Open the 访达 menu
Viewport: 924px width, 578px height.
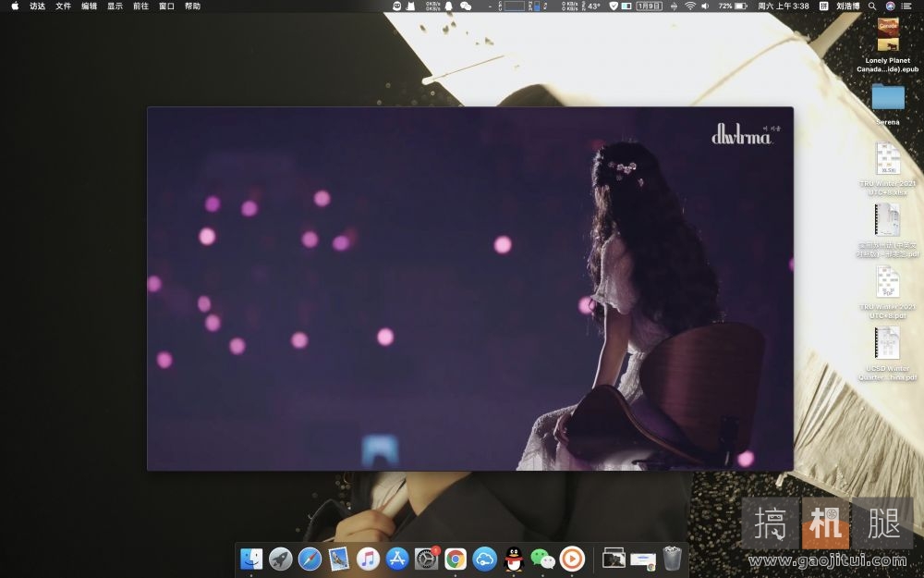38,6
